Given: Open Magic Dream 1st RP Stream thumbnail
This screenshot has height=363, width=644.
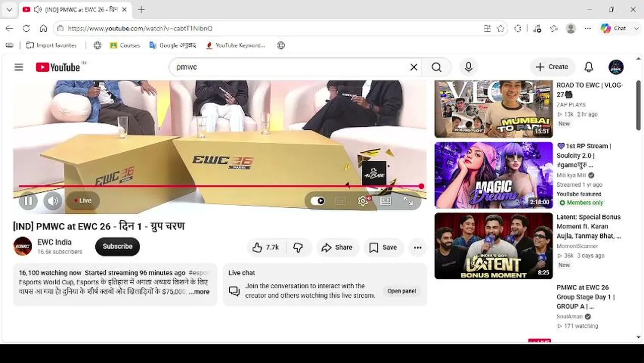Looking at the screenshot, I should pos(494,175).
